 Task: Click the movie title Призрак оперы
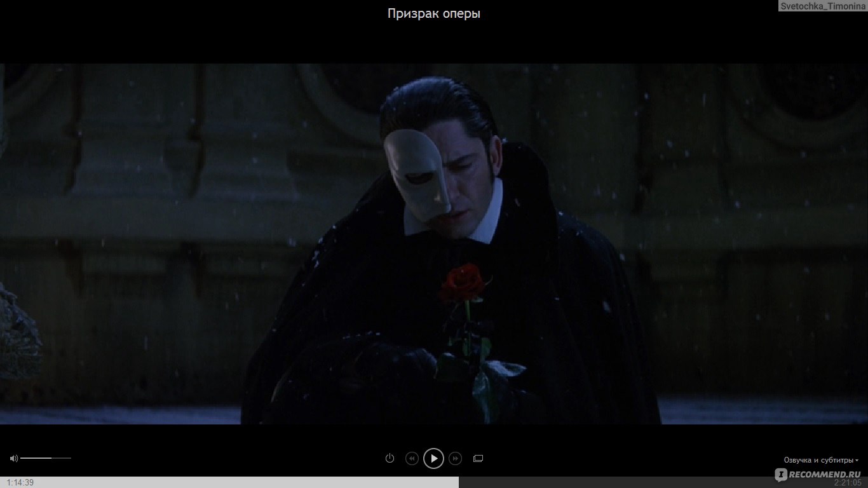point(434,13)
